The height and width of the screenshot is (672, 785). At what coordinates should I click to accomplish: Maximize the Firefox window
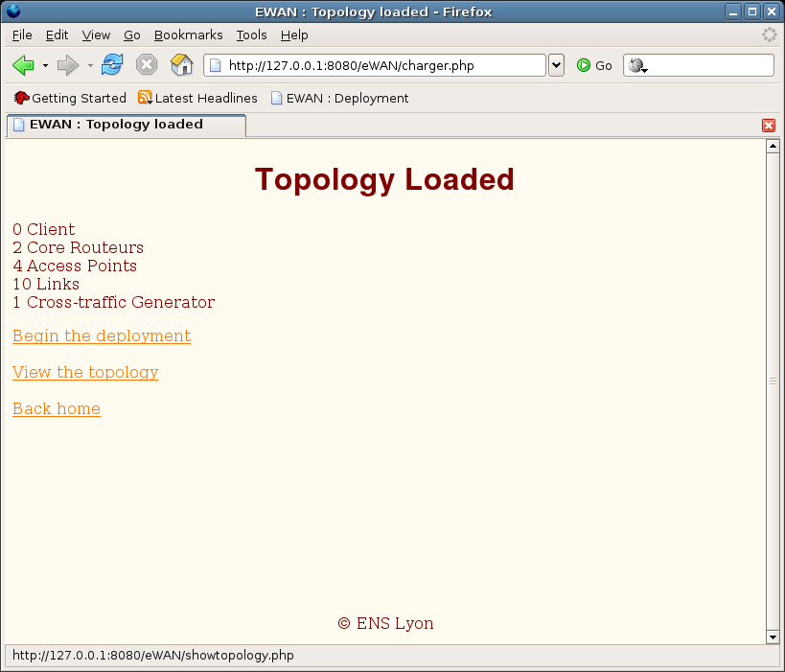click(x=752, y=12)
